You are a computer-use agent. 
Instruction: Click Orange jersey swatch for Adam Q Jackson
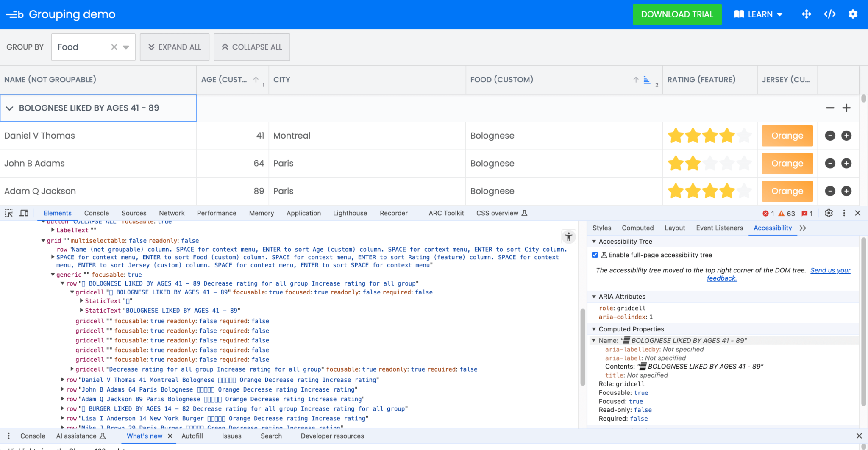tap(787, 191)
